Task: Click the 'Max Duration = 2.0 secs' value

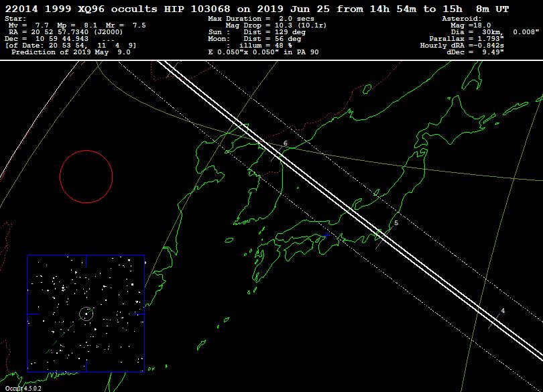Action: pos(261,19)
